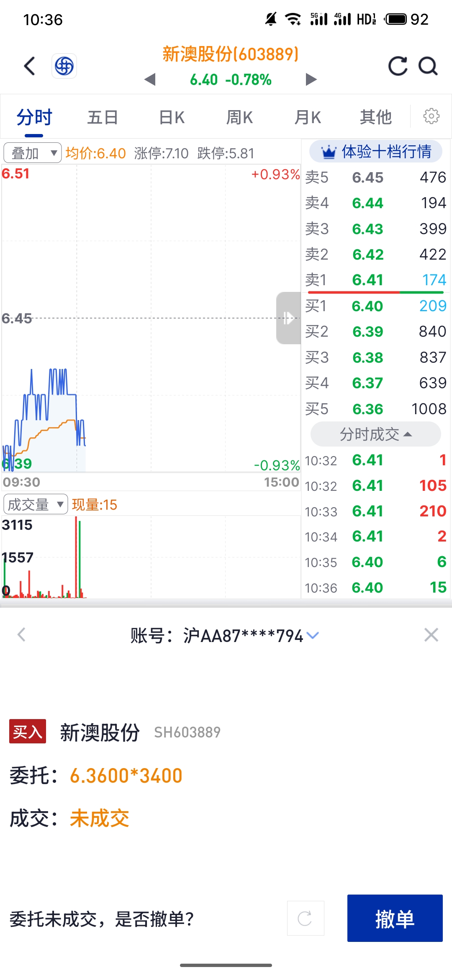Select 买1 price 6.40 row
Image resolution: width=452 pixels, height=980 pixels.
tap(376, 306)
